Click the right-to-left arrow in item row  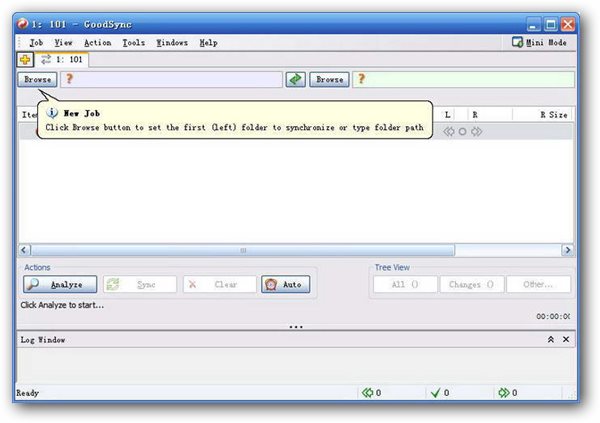click(x=448, y=132)
